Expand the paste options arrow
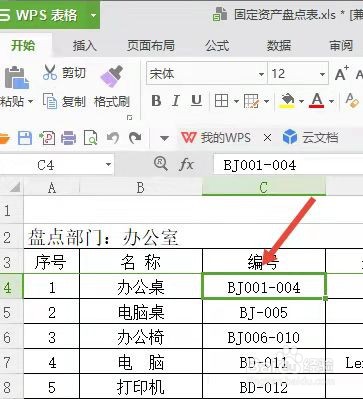Viewport: 363px width, 399px height. pos(30,101)
